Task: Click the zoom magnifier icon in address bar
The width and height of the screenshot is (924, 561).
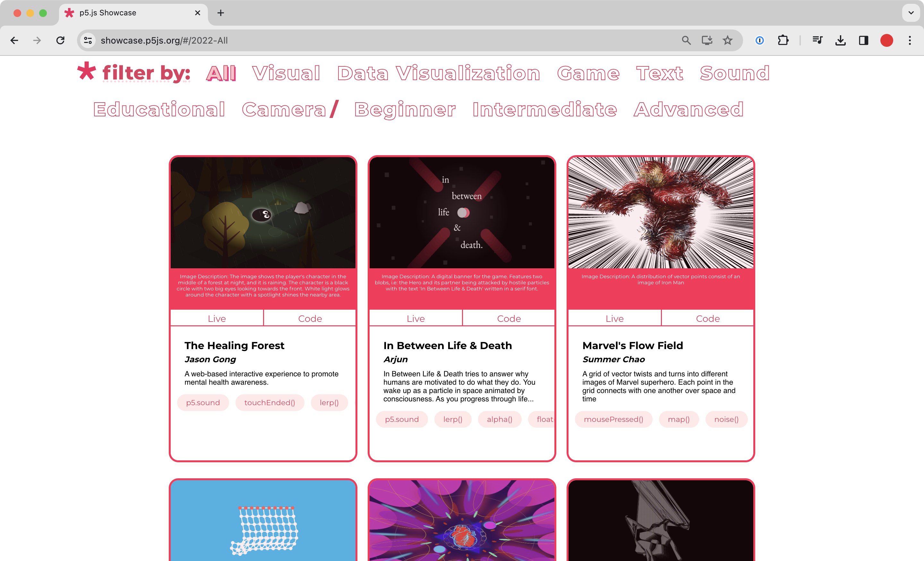Action: tap(686, 40)
